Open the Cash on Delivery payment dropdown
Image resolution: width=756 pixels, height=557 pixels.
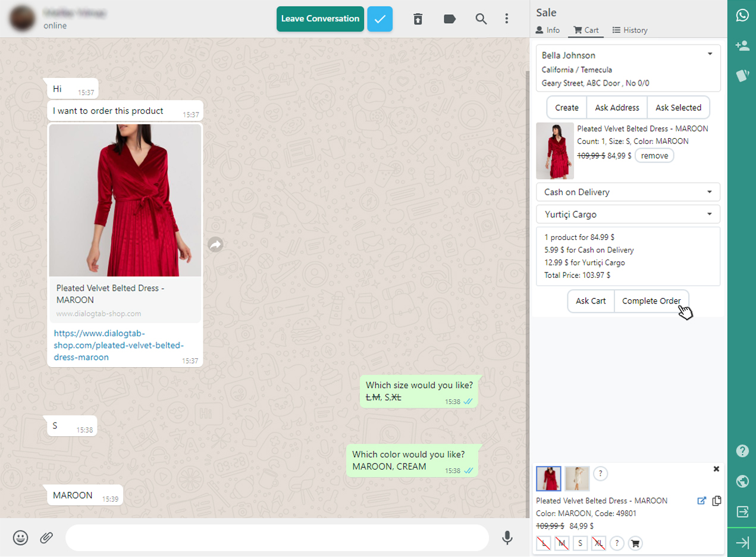[x=628, y=192]
